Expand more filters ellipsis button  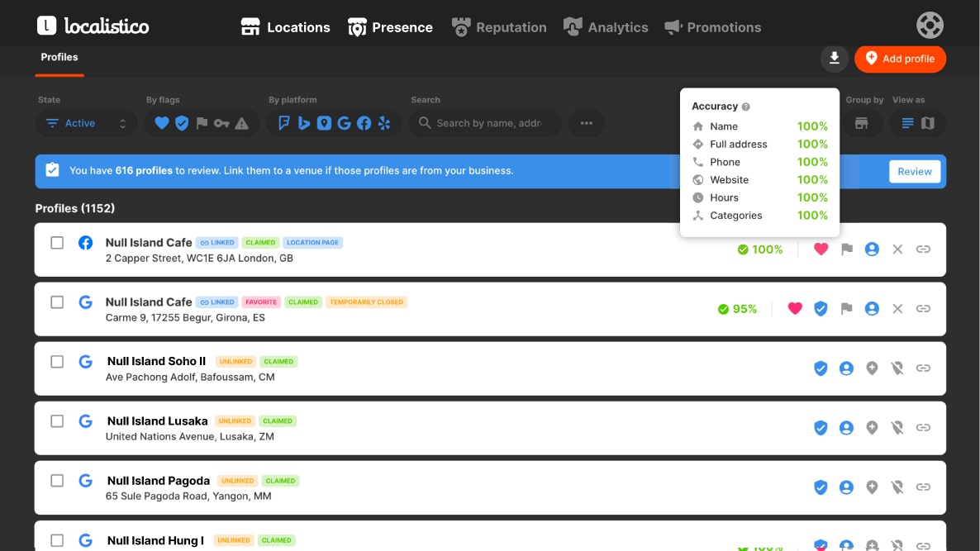point(586,123)
